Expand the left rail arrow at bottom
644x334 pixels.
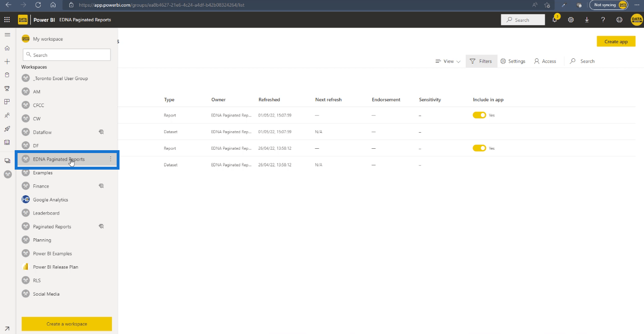coord(7,328)
